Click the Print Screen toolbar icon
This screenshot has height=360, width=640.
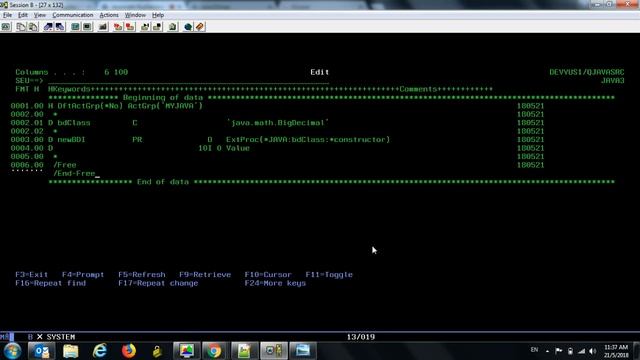tap(6, 27)
